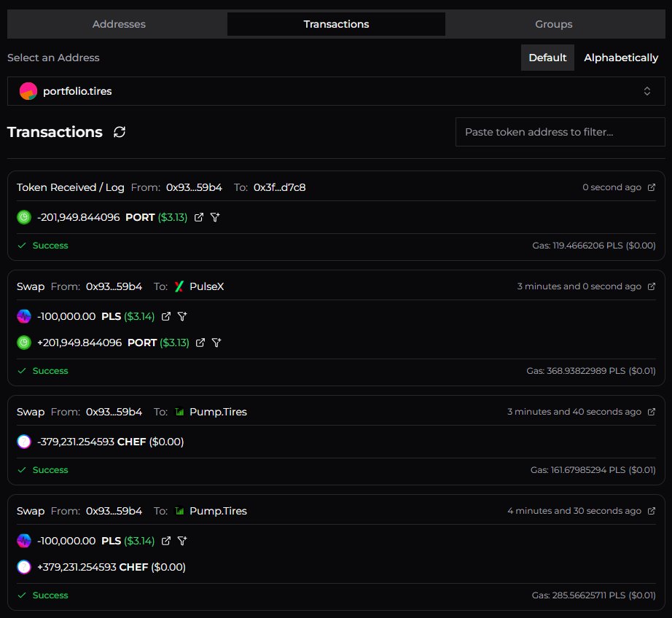Choose Default sort order
Screen dimensions: 672x618
tap(547, 58)
